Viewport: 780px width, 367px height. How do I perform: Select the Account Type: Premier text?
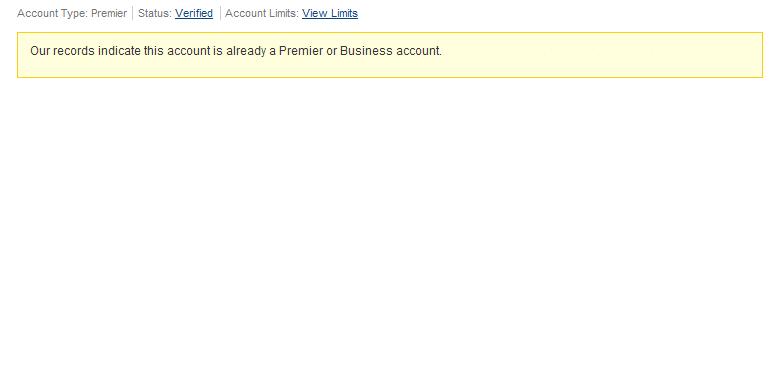72,13
